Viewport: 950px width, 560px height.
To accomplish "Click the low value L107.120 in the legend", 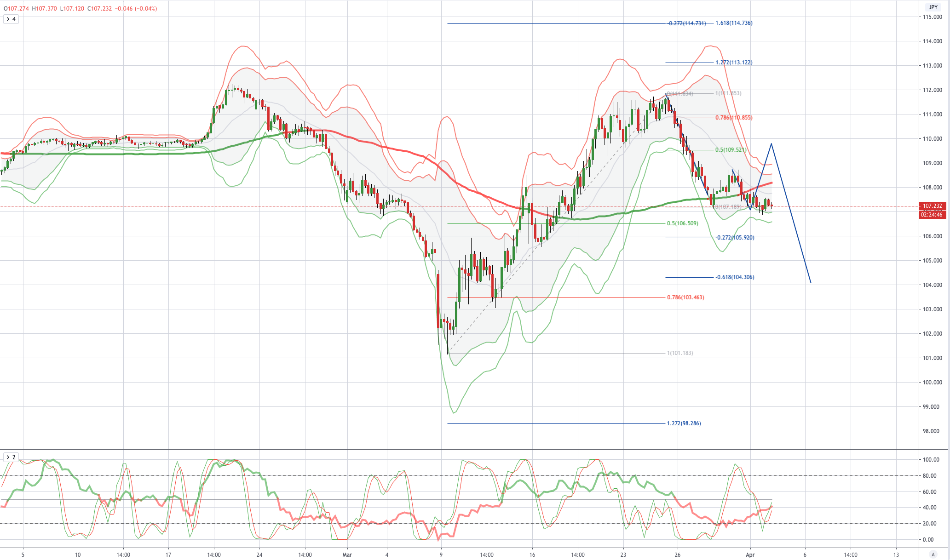I will point(72,9).
